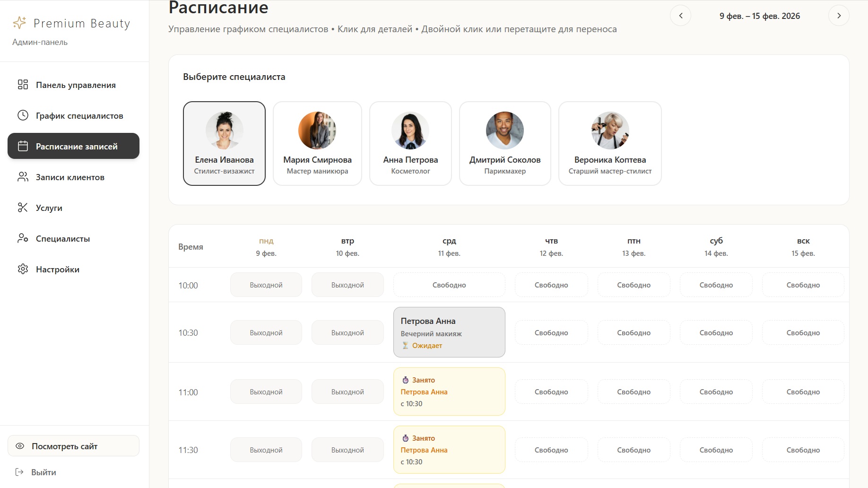Click the Premium Beauty sparkle logo icon

coord(19,23)
